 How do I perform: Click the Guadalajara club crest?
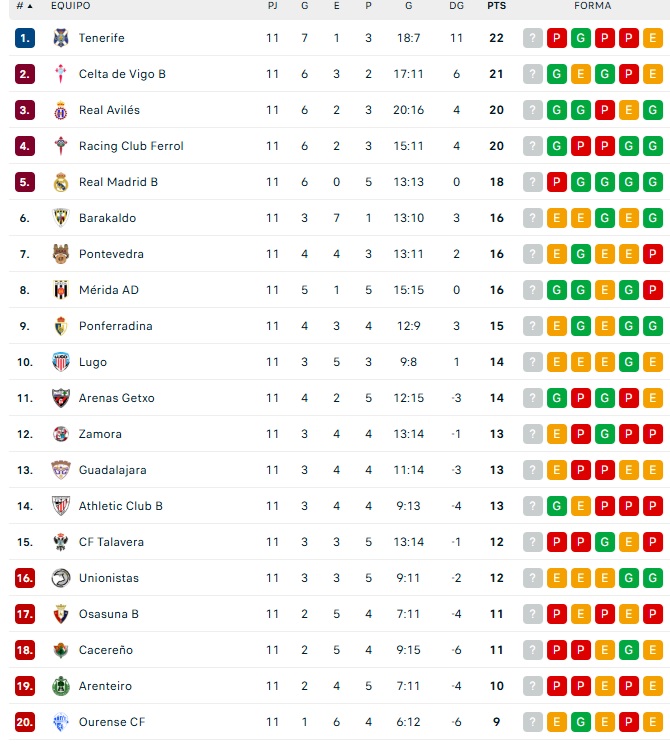(61, 470)
